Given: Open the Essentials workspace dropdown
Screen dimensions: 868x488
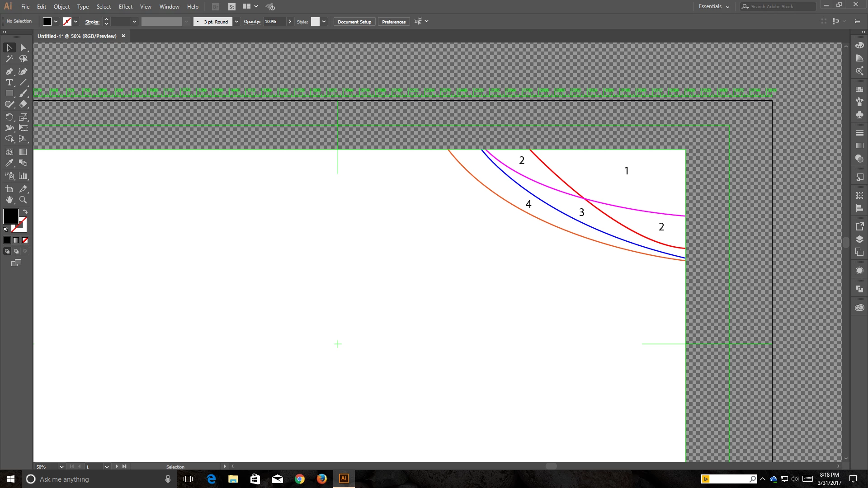Looking at the screenshot, I should 714,6.
